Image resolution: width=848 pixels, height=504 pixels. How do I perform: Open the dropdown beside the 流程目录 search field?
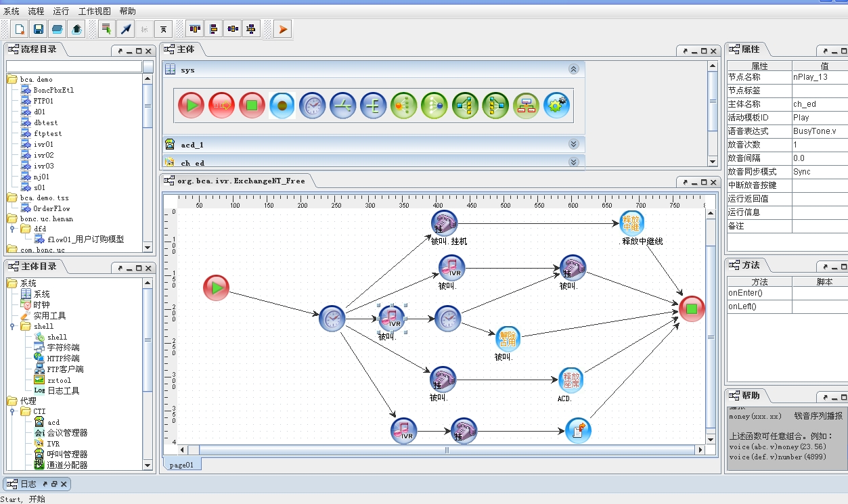(148, 66)
